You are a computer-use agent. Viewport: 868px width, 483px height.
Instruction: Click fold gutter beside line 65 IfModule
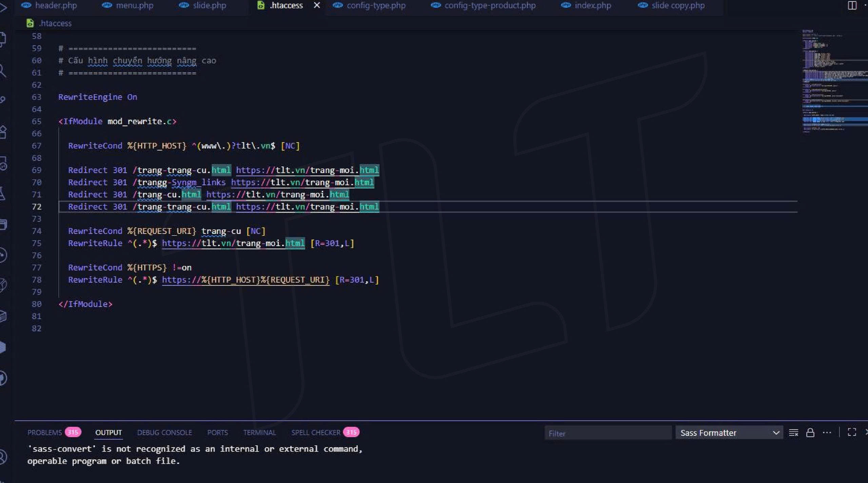click(51, 121)
